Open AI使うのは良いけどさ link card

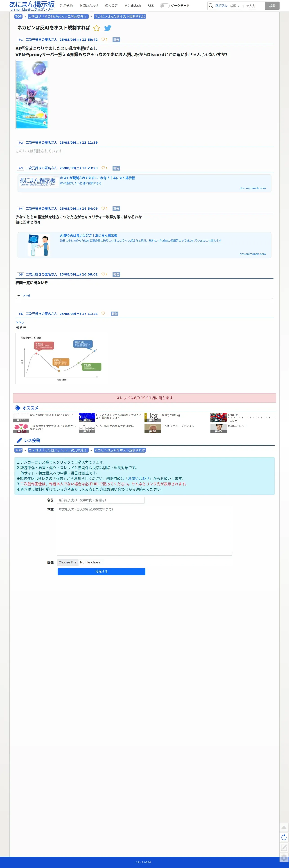click(144, 245)
